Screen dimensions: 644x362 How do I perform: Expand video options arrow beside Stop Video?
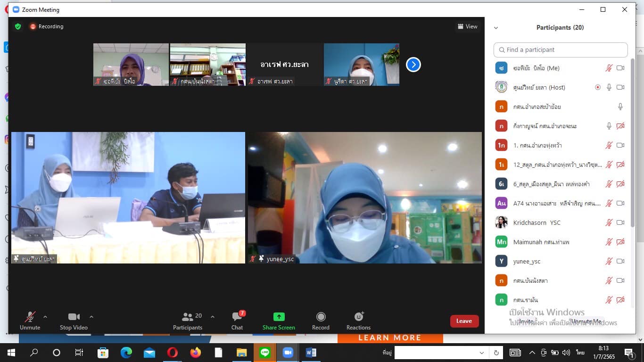(x=91, y=317)
